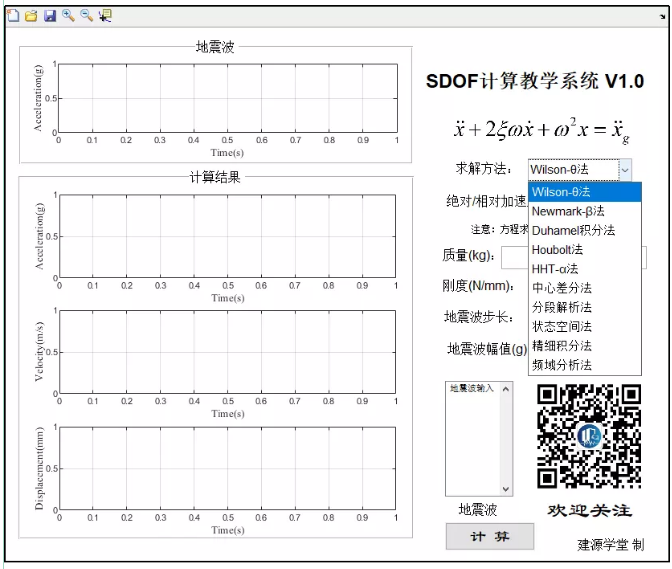Collapse the 求解方法 dropdown arrow
The width and height of the screenshot is (672, 569).
625,170
